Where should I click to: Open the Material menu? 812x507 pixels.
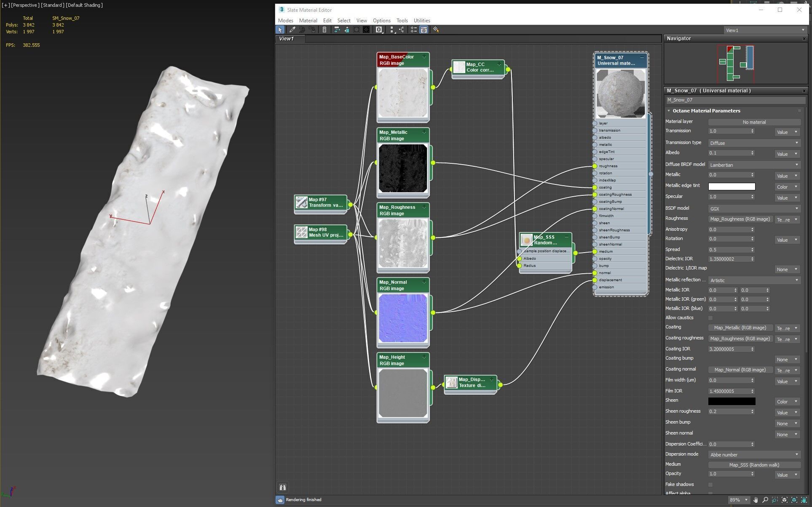click(x=308, y=21)
